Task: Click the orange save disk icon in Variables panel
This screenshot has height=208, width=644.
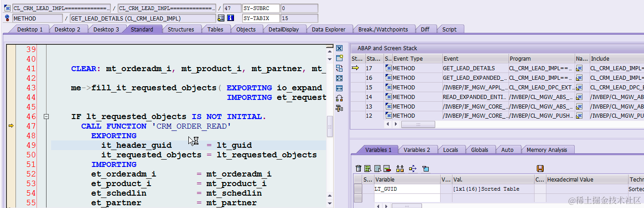Action: click(540, 169)
